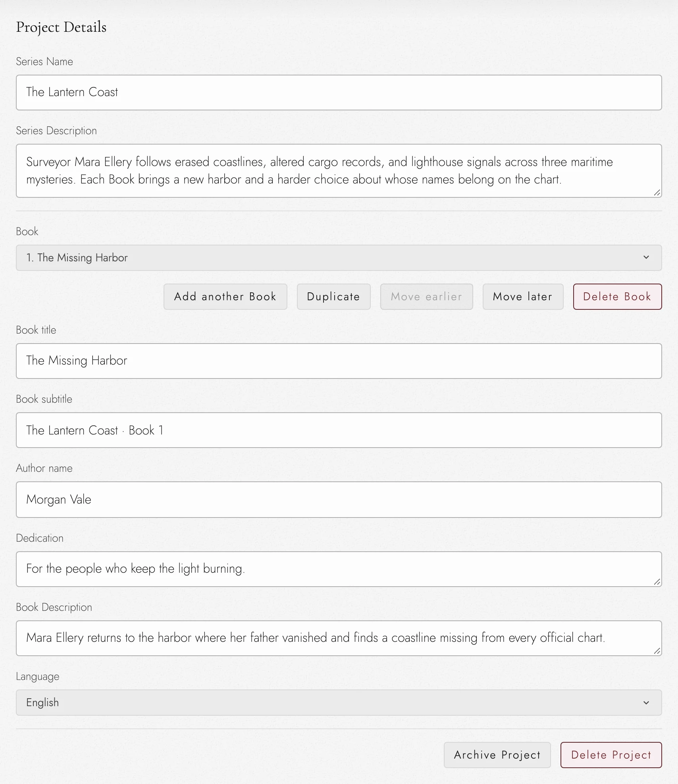Screen dimensions: 678x784
Task: Grab the Series Description resize handle
Action: 657,193
